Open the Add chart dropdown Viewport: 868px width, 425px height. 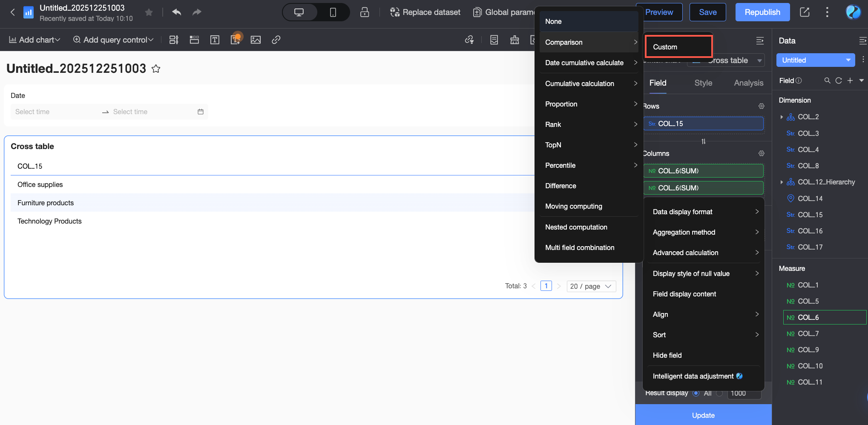tap(34, 40)
